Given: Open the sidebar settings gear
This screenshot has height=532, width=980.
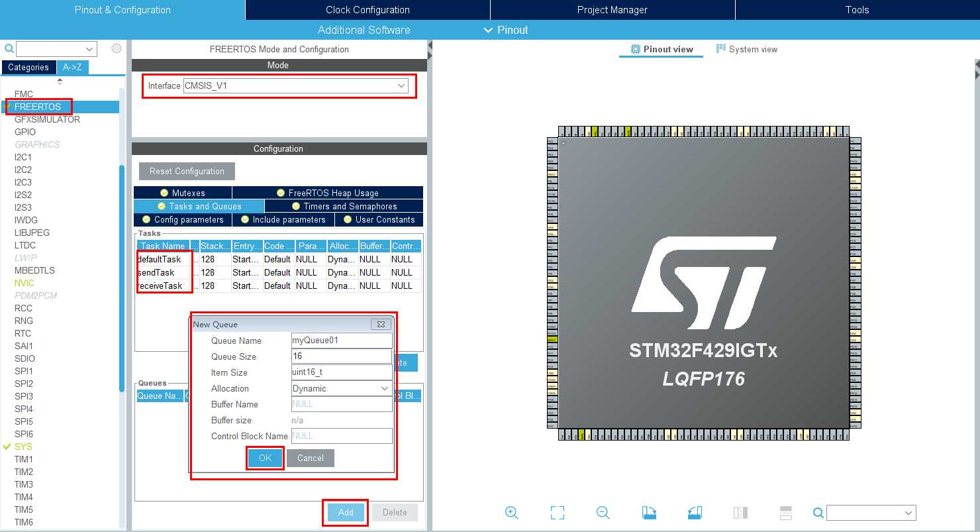Looking at the screenshot, I should click(x=117, y=48).
